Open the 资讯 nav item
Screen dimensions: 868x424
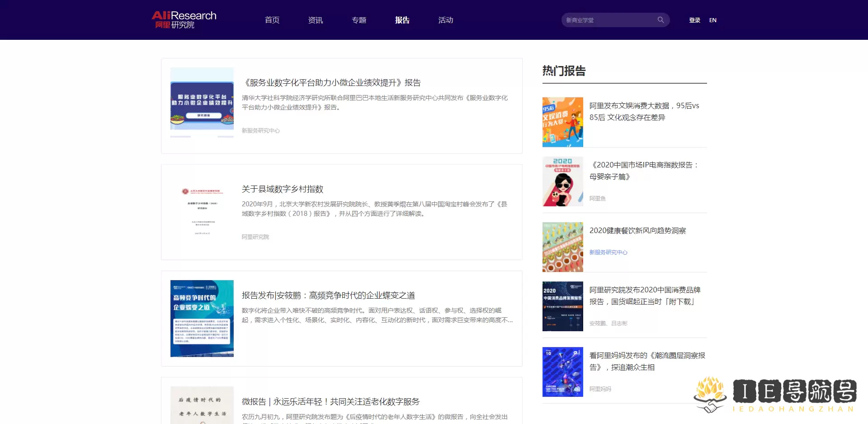pos(316,20)
